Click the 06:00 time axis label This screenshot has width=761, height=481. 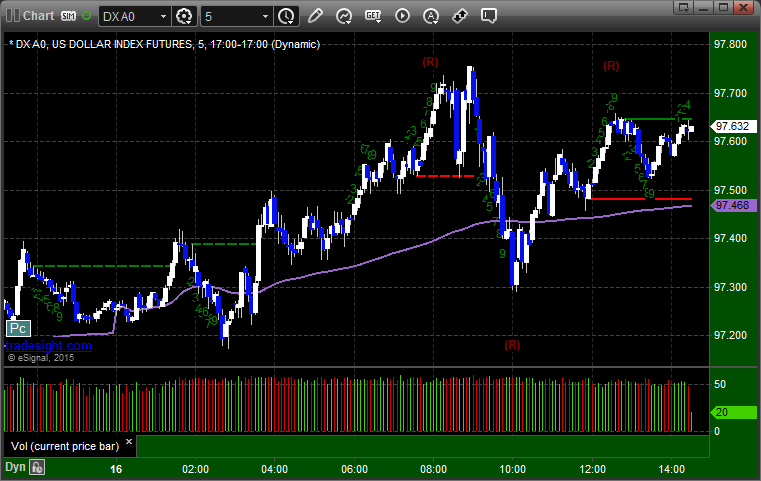pyautogui.click(x=354, y=469)
